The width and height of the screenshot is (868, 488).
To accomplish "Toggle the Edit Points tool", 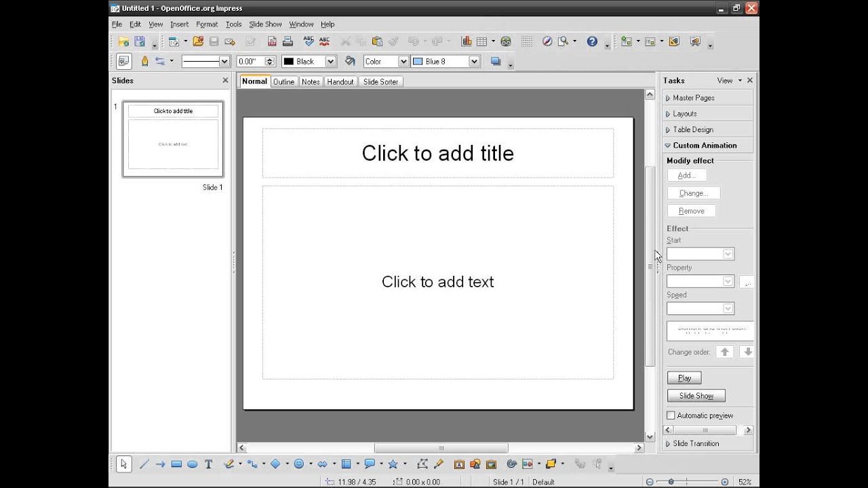I will pyautogui.click(x=422, y=464).
